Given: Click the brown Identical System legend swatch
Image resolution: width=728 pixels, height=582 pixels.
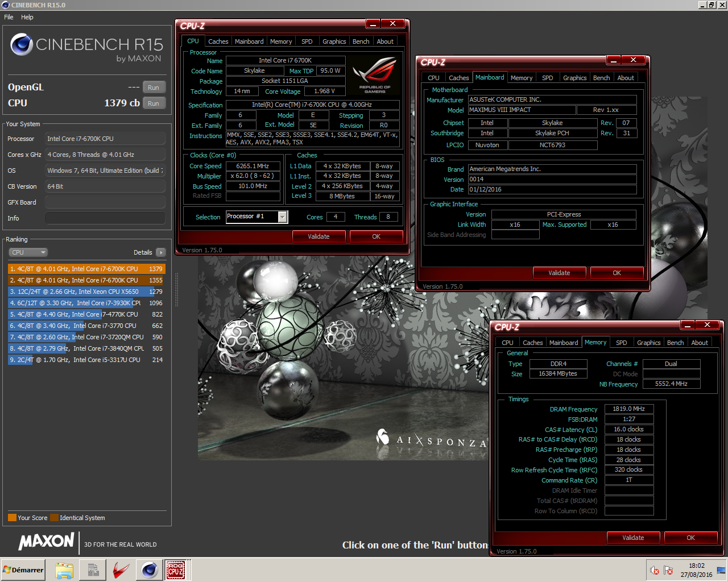Looking at the screenshot, I should tap(54, 518).
